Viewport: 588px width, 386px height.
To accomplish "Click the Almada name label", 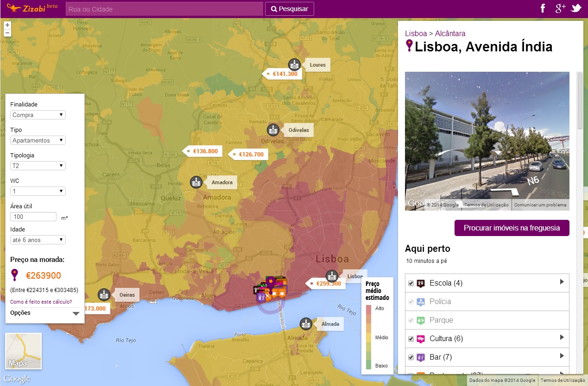I will click(x=330, y=324).
